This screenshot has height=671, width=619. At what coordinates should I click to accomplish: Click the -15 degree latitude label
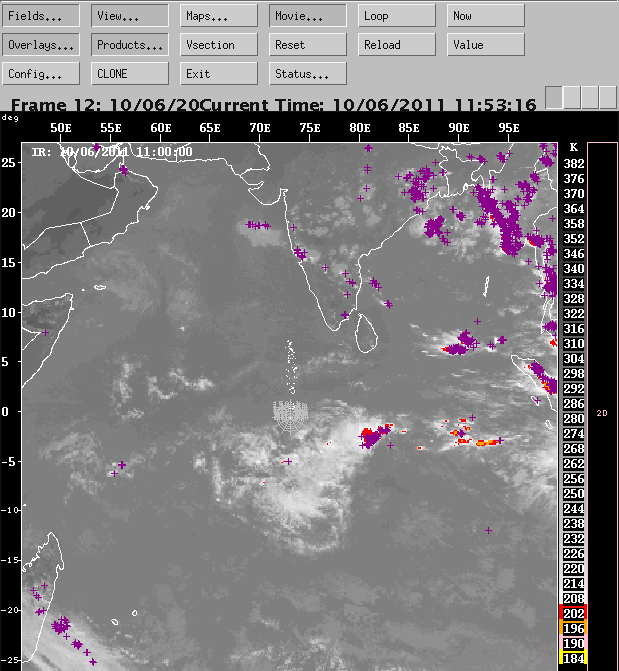click(x=10, y=560)
